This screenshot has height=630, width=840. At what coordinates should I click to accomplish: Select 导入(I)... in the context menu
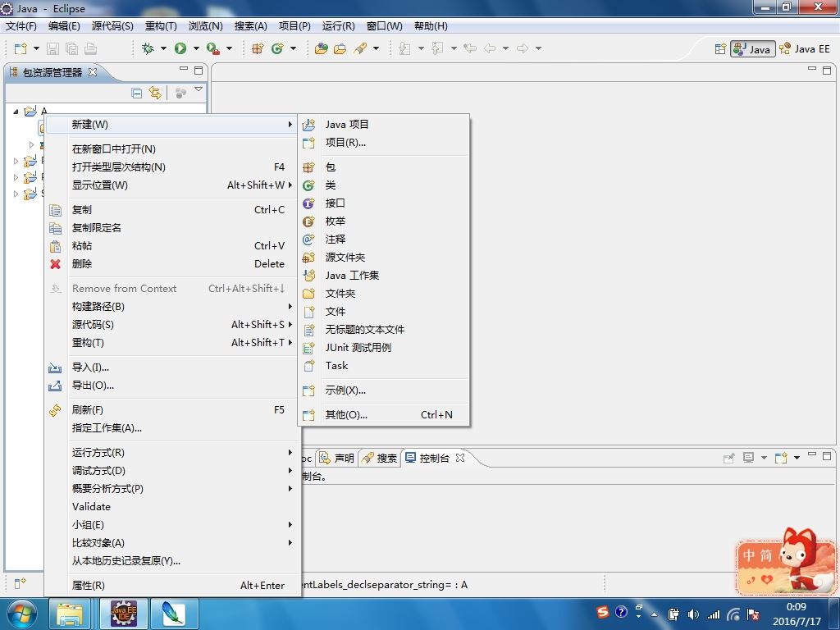171,367
